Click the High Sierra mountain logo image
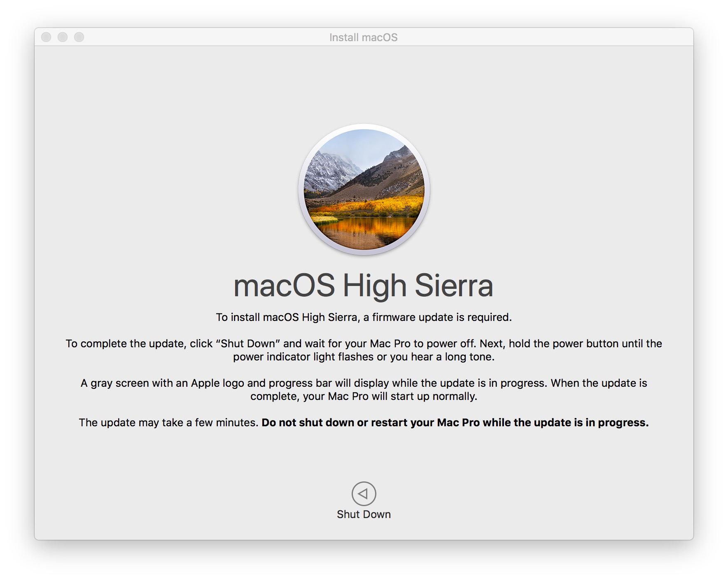Viewport: 728px width, 581px height. click(x=364, y=189)
